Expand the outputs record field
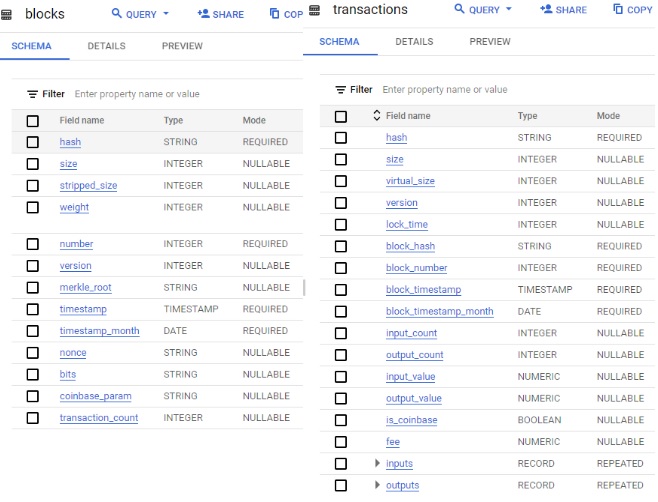658x502 pixels. 377,485
